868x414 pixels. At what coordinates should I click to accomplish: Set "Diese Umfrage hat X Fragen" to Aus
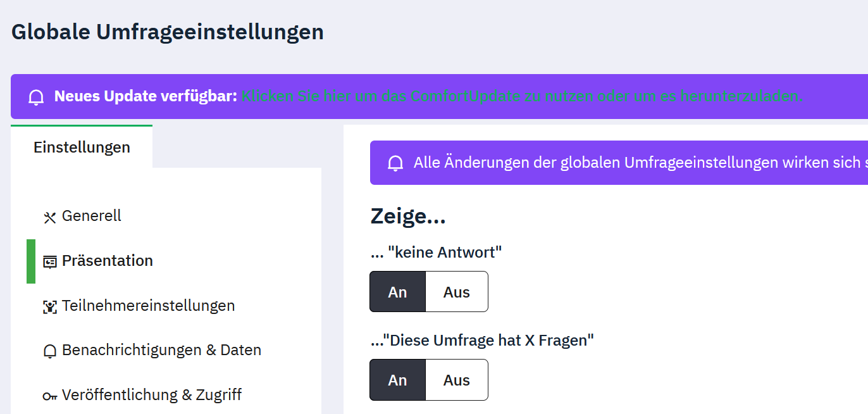click(456, 380)
